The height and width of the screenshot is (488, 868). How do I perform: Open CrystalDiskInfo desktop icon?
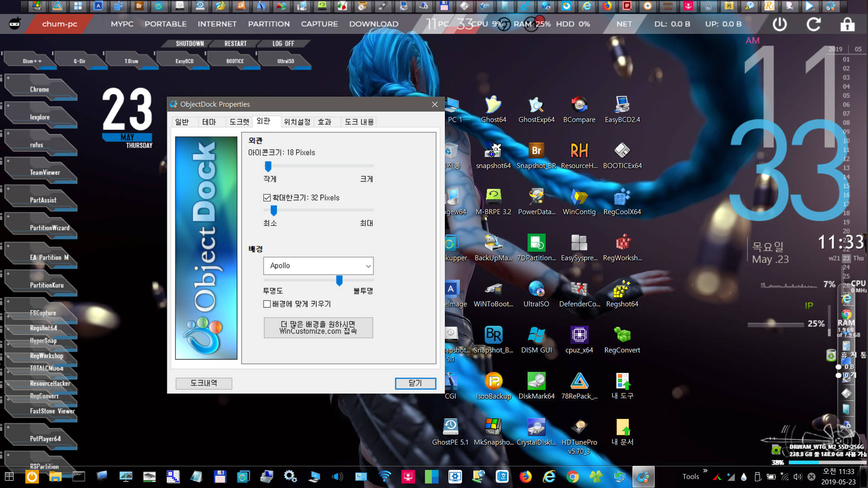[536, 432]
